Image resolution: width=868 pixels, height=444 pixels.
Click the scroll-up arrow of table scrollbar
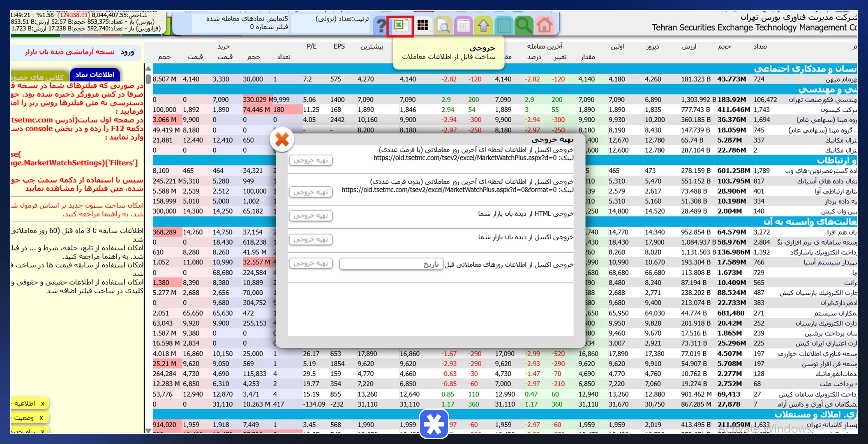coord(148,69)
